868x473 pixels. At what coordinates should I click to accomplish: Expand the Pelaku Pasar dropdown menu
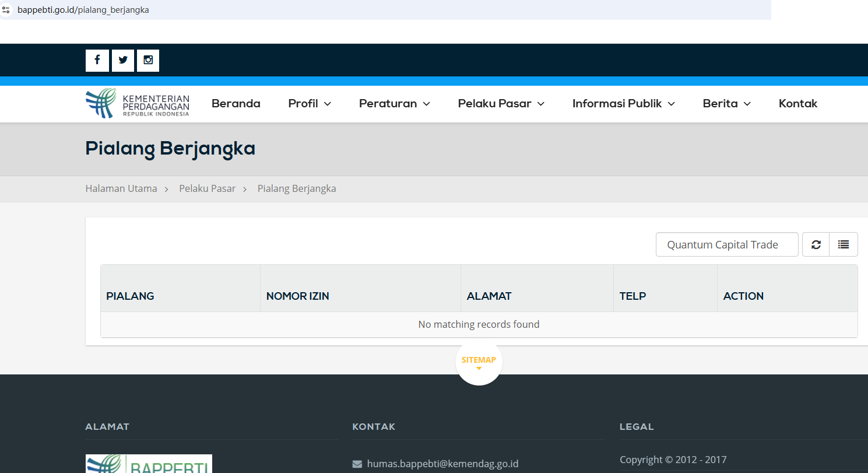click(501, 103)
